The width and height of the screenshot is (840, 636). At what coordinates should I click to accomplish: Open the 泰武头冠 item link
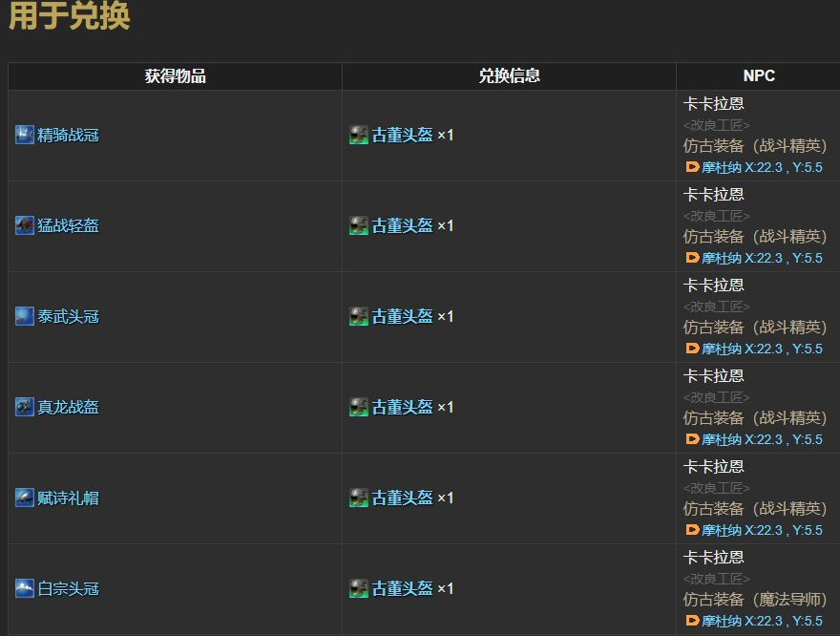[x=68, y=316]
